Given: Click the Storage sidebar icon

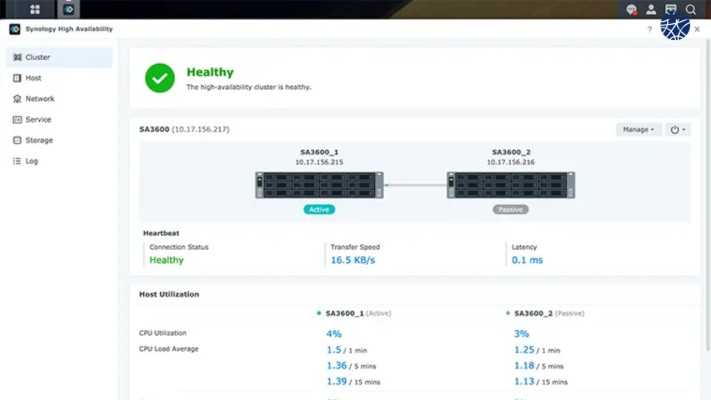Looking at the screenshot, I should coord(17,140).
